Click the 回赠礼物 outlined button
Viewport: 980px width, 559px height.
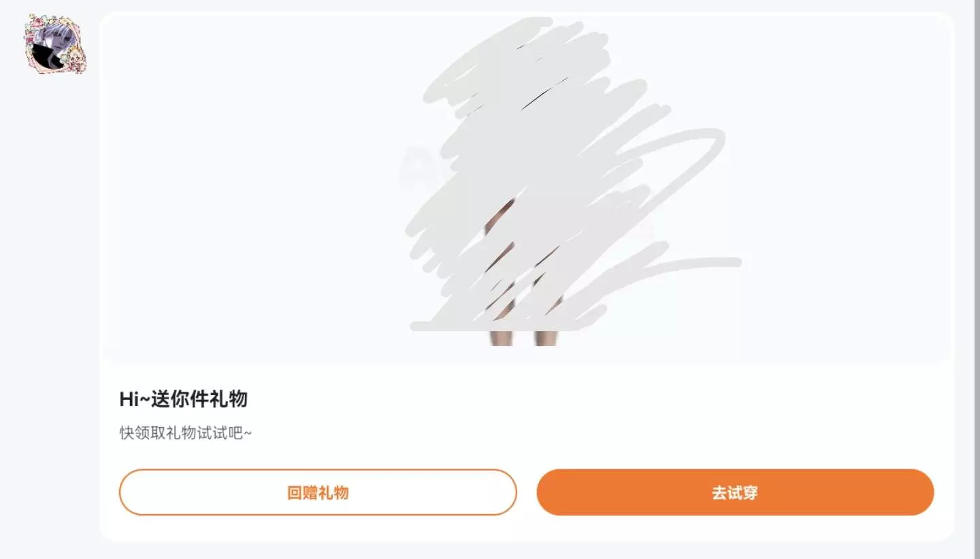[318, 492]
